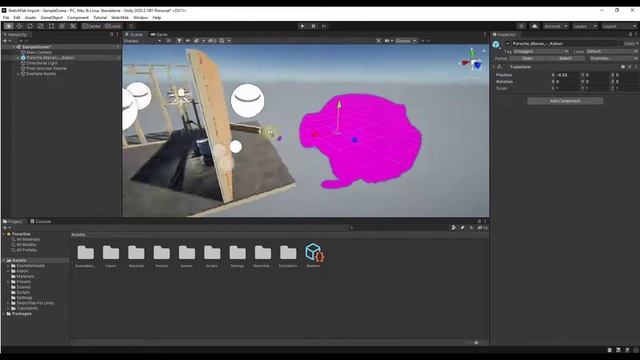640x360 pixels.
Task: Click the component tools wrench icon in Scene view
Action: pos(378,41)
